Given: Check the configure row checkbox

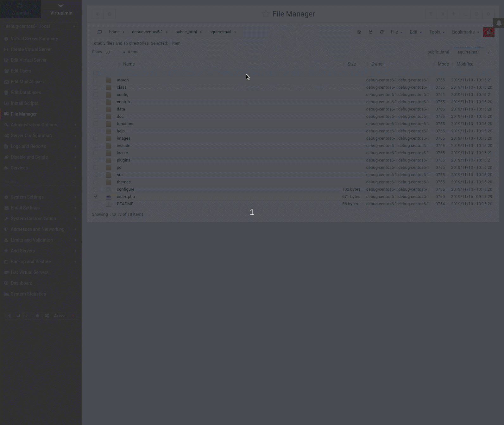Looking at the screenshot, I should coord(96,189).
